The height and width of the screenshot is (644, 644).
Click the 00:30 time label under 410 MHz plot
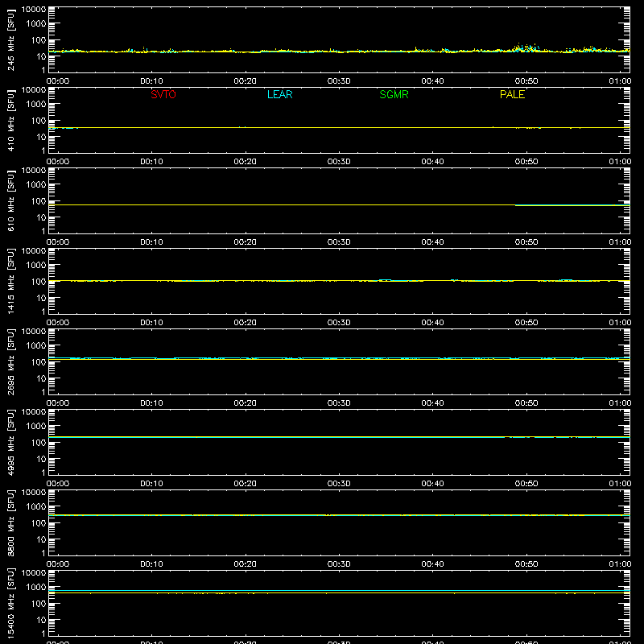pos(339,162)
